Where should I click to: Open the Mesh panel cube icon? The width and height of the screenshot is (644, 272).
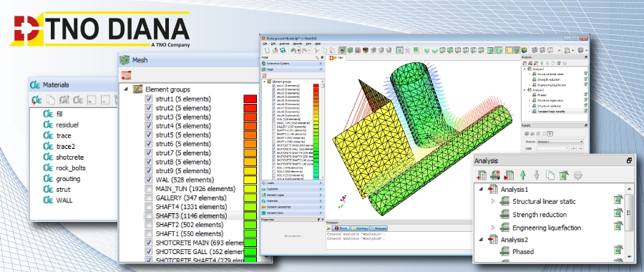(125, 60)
